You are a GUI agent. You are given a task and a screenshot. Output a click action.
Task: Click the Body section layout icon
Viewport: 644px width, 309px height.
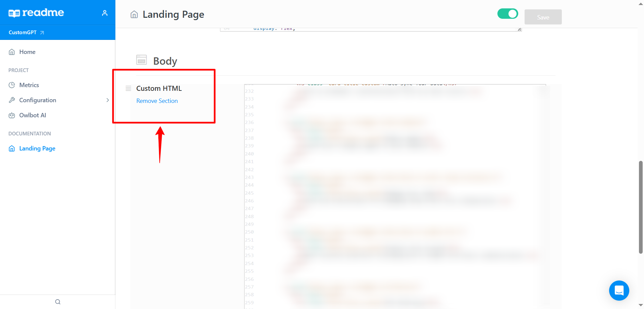[142, 60]
